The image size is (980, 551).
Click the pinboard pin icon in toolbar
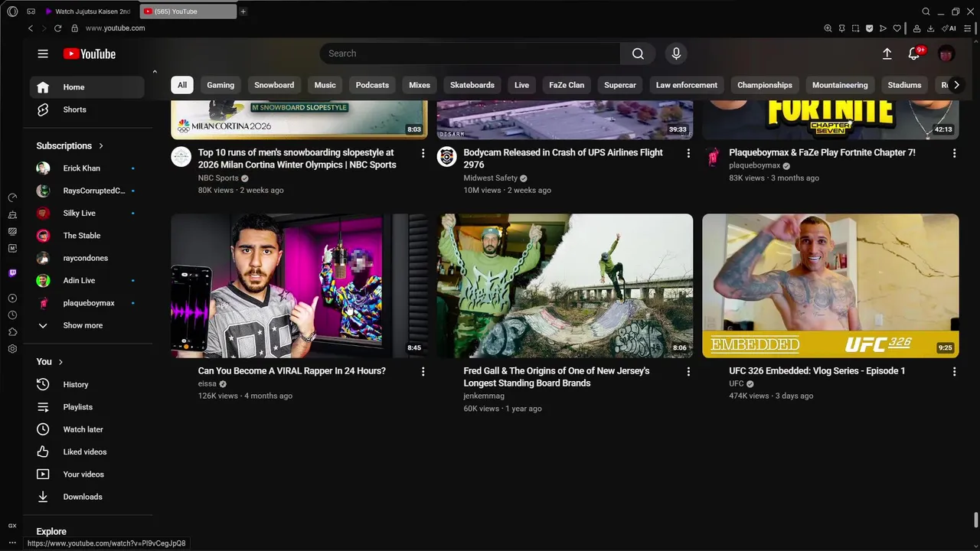pyautogui.click(x=841, y=28)
